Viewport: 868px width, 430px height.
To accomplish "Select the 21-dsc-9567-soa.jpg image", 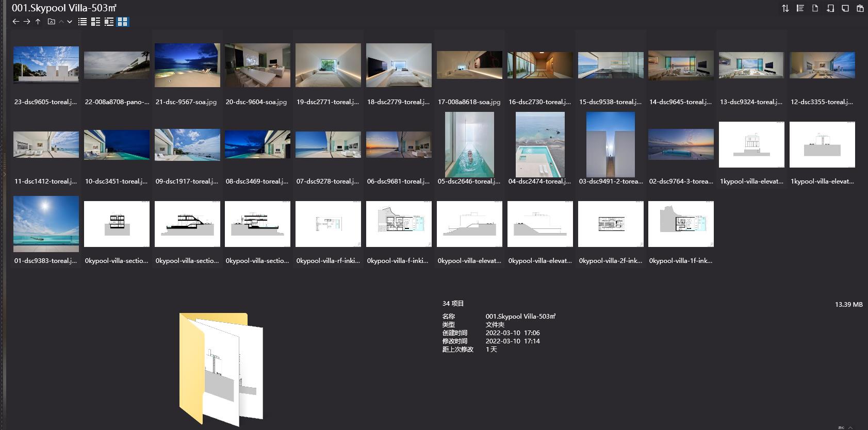I will [187, 65].
